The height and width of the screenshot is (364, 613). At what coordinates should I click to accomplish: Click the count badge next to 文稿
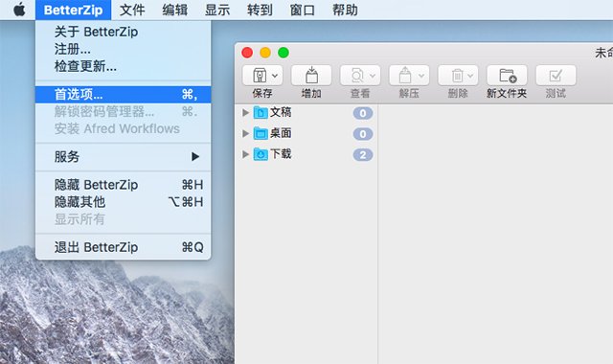click(x=363, y=113)
